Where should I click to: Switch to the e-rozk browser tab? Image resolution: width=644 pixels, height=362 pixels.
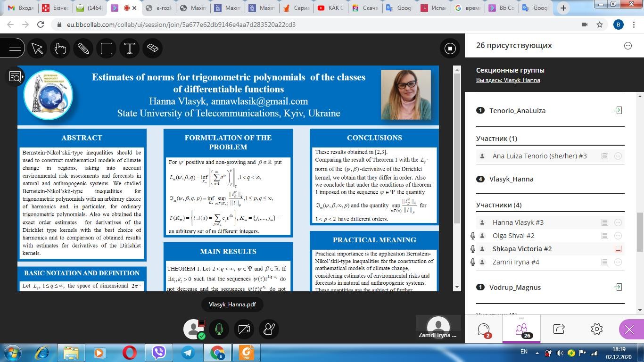coord(158,8)
